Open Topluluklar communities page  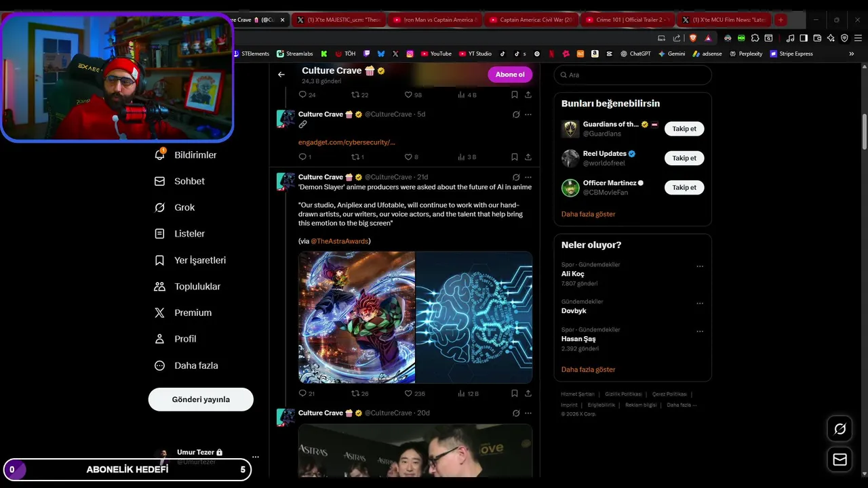coord(188,287)
